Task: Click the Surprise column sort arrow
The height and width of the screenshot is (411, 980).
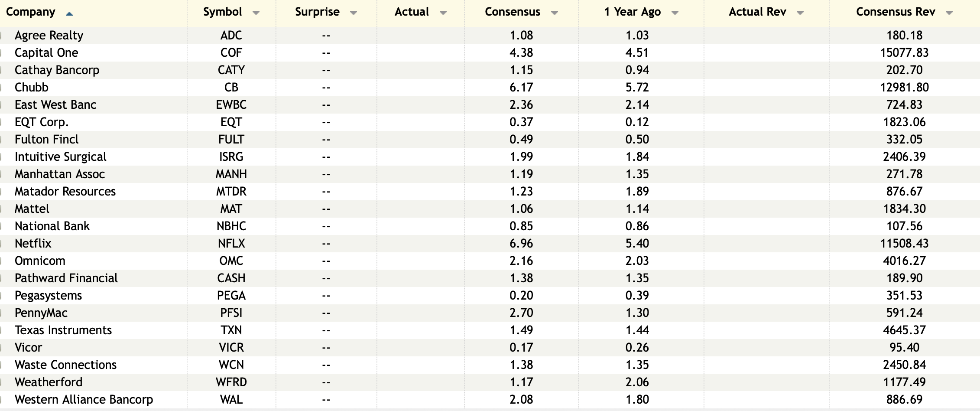Action: coord(354,13)
